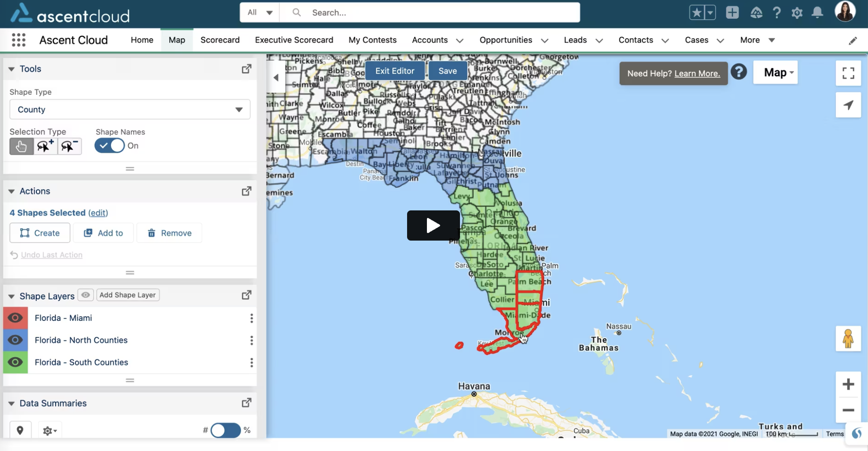Click the Create shape button
This screenshot has height=451, width=868.
[x=40, y=233]
